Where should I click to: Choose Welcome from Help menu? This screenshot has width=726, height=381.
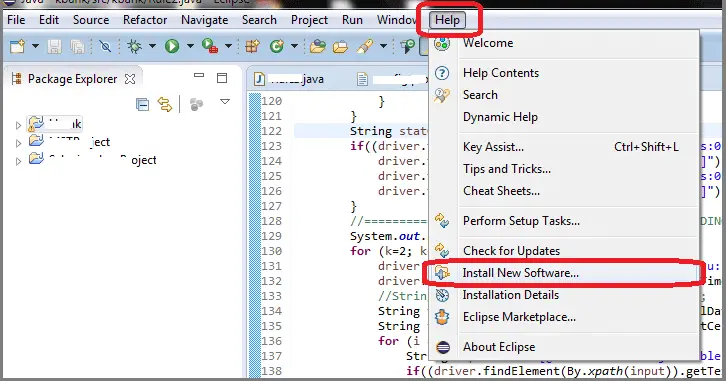click(564, 43)
